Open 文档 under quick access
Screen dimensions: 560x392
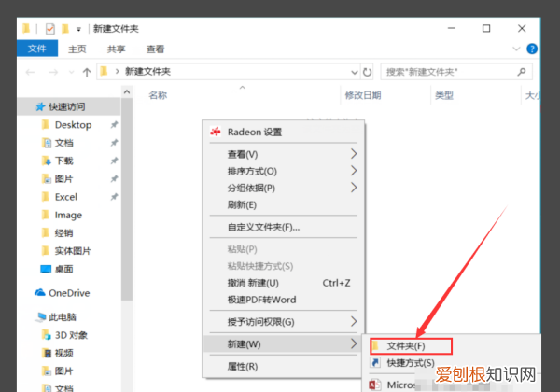[63, 143]
